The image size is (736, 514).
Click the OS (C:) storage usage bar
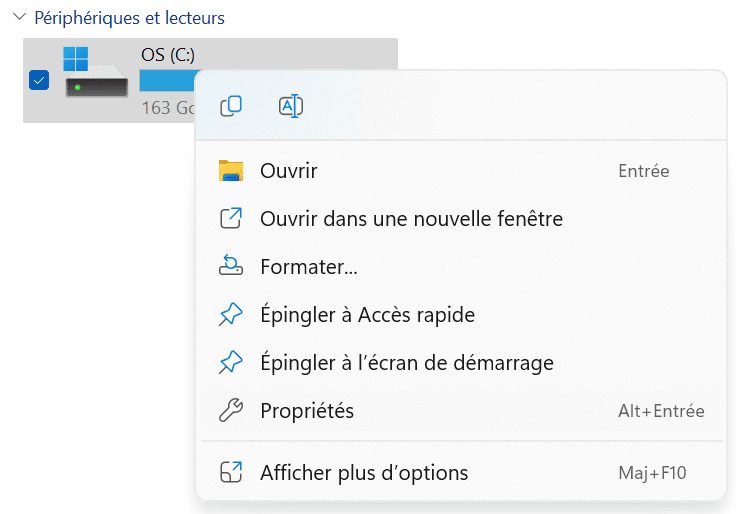pos(168,81)
